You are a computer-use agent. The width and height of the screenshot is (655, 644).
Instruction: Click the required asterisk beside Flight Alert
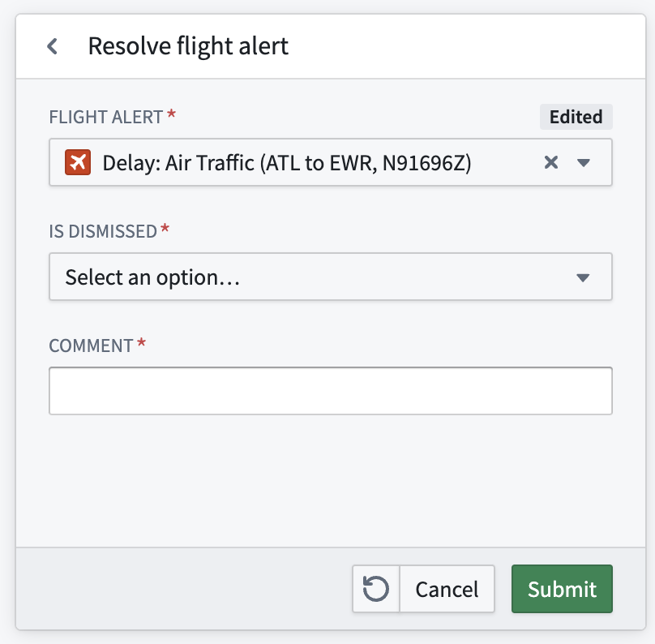tap(171, 114)
